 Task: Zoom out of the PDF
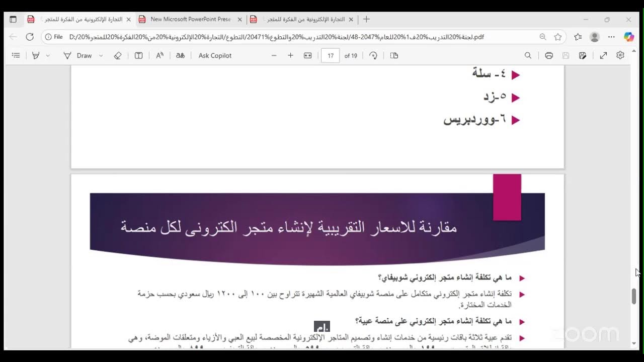[274, 55]
